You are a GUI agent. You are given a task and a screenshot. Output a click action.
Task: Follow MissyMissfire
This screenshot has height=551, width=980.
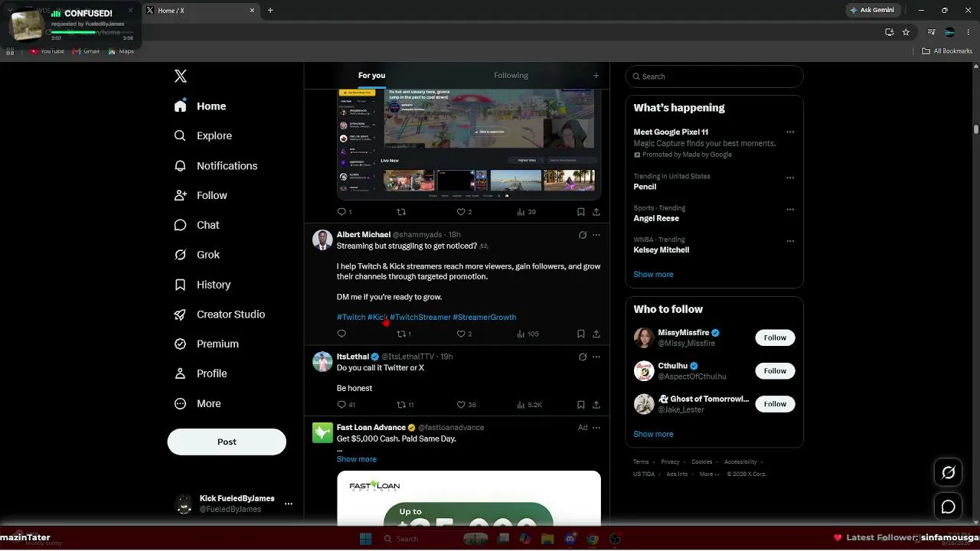pos(775,337)
